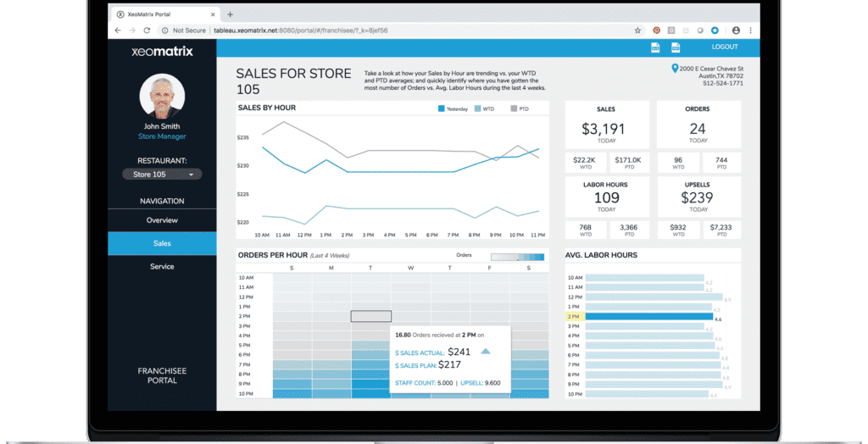Click the $932 WTD upsells tile
The width and height of the screenshot is (868, 444).
(677, 230)
